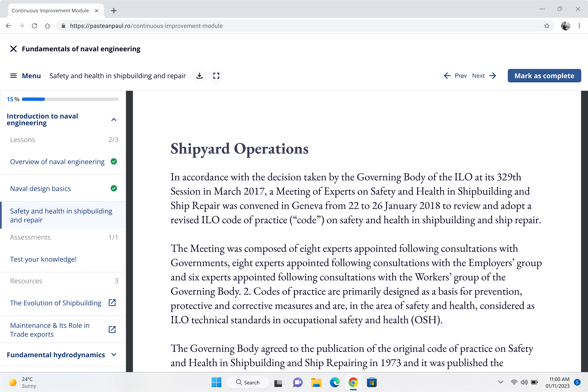
Task: Select Safety and health in shipbuilding lesson
Action: click(61, 215)
